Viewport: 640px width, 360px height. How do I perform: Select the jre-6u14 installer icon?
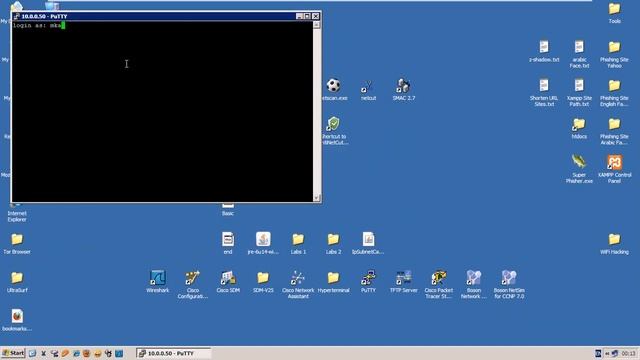[x=263, y=243]
